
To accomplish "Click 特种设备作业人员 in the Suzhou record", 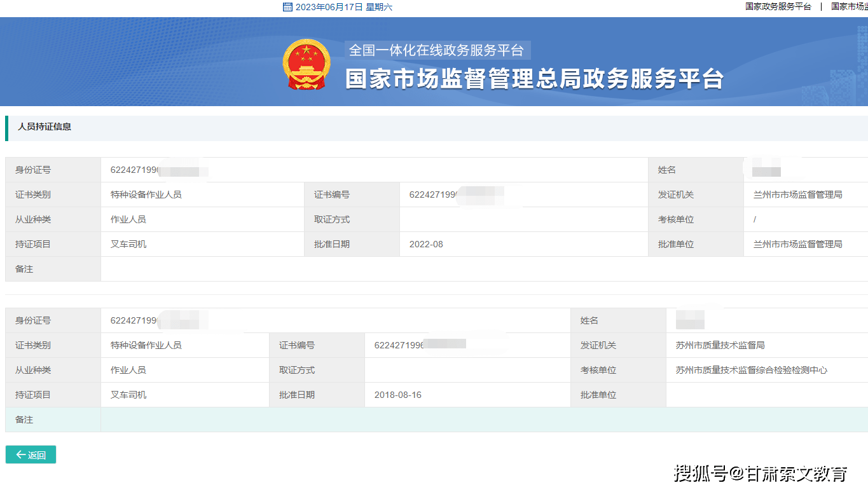I will pyautogui.click(x=146, y=345).
